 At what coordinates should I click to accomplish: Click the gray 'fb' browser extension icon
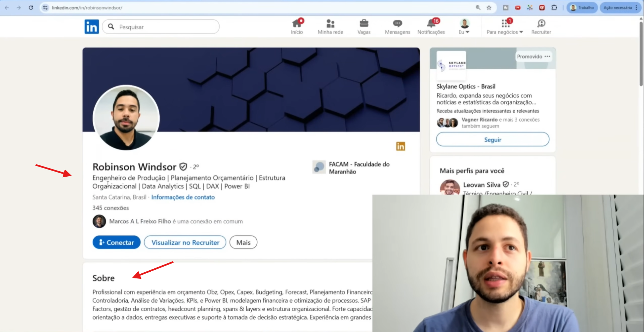tap(505, 7)
